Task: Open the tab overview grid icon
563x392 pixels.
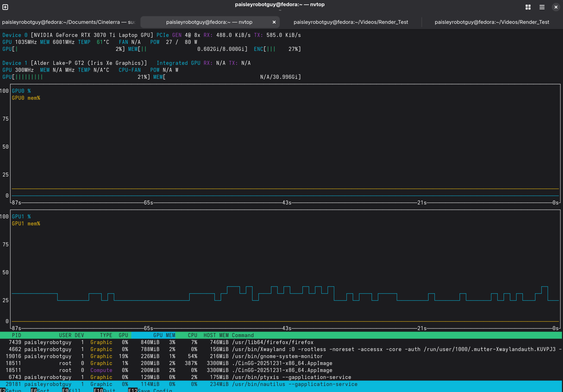Action: coord(528,7)
